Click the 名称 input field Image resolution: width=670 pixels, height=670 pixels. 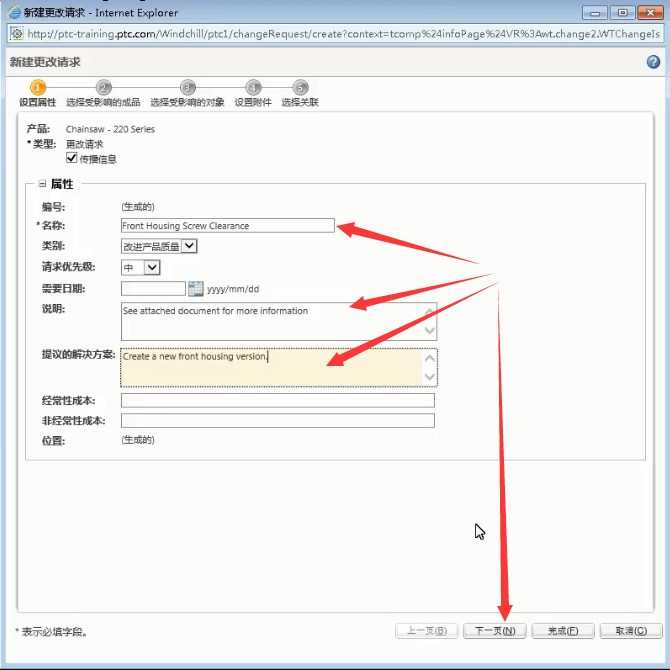pos(228,225)
